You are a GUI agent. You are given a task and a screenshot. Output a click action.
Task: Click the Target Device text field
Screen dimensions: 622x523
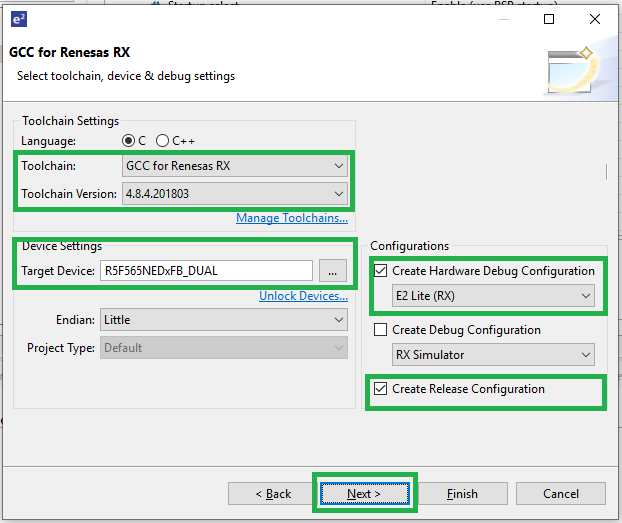206,271
